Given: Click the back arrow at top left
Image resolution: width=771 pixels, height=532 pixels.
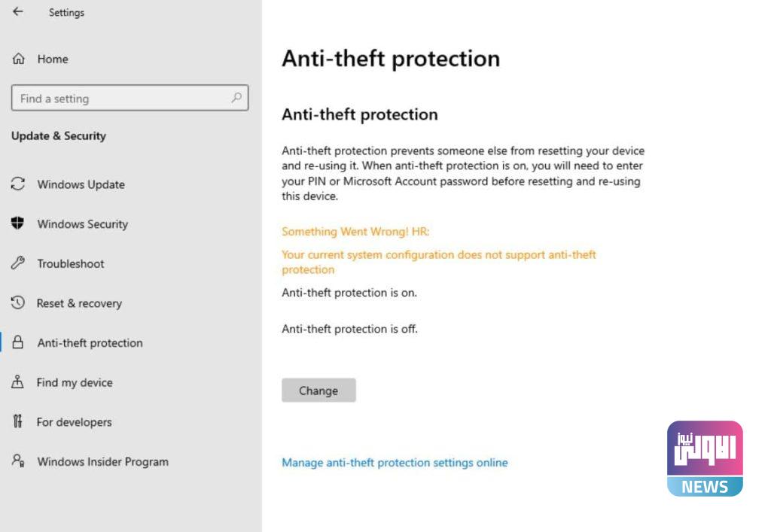Looking at the screenshot, I should [17, 12].
